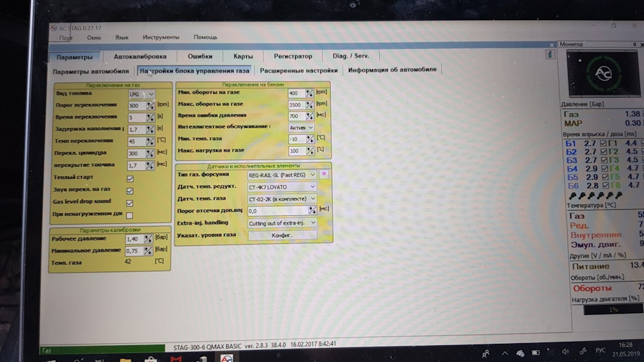Image resolution: width=644 pixels, height=362 pixels.
Task: Adjust the Рабочее давление spinner
Action: (x=148, y=239)
